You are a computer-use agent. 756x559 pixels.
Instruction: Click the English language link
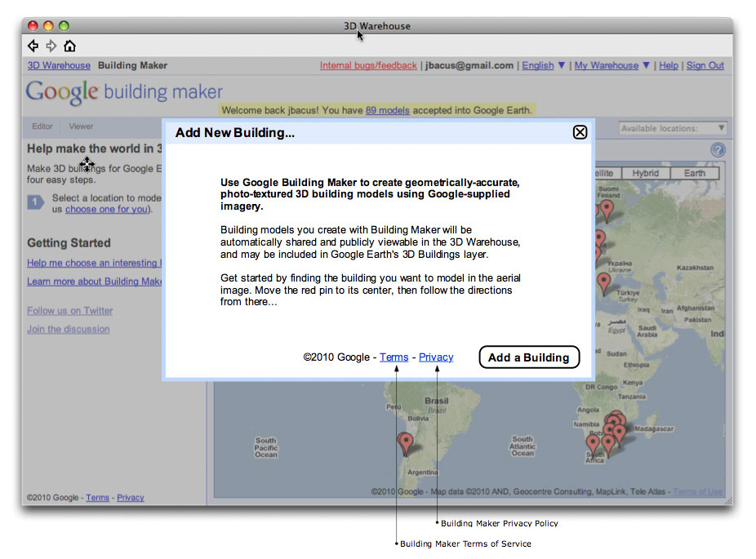538,65
